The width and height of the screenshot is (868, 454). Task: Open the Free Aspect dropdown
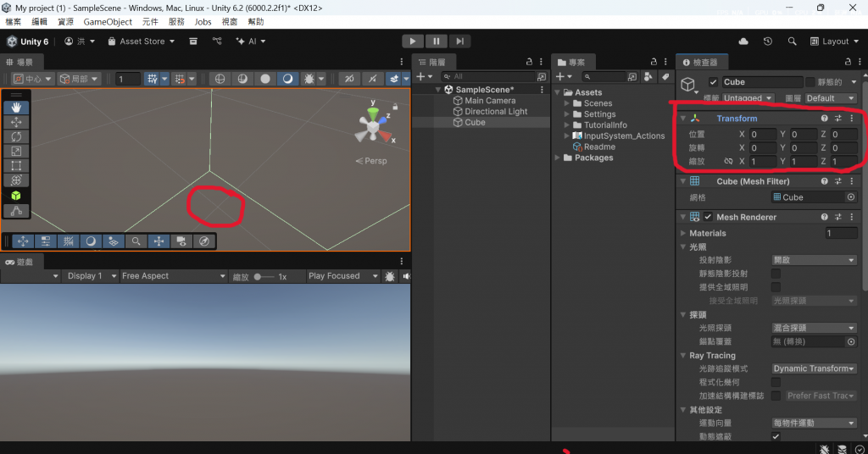(174, 276)
